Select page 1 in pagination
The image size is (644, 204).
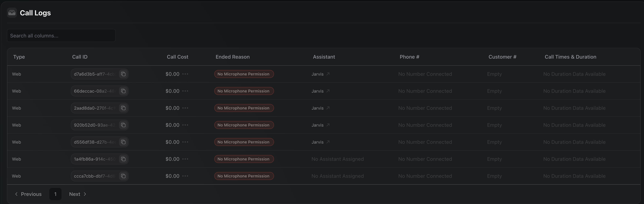tap(55, 194)
